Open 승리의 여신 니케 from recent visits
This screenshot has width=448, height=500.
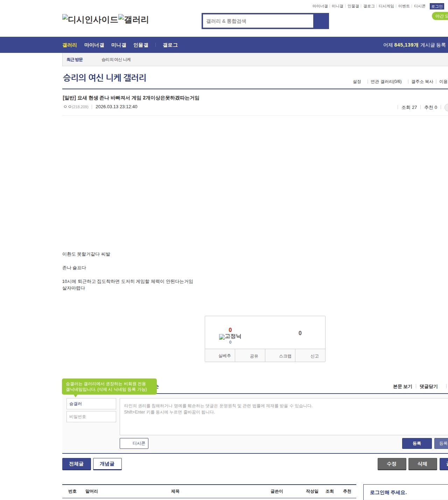click(116, 60)
